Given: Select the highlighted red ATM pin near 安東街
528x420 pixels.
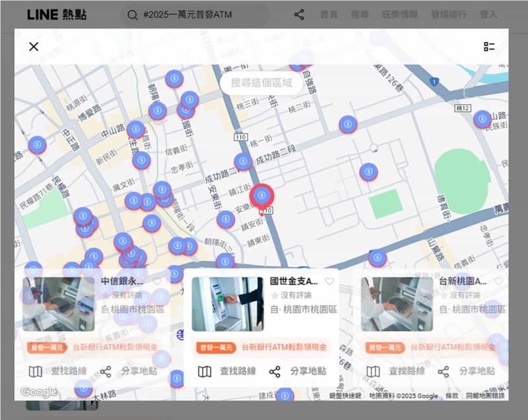Looking at the screenshot, I should 263,196.
